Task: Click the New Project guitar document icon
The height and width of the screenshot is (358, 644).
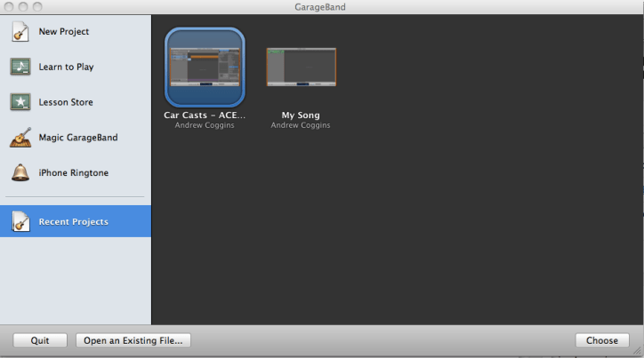Action: click(x=20, y=32)
